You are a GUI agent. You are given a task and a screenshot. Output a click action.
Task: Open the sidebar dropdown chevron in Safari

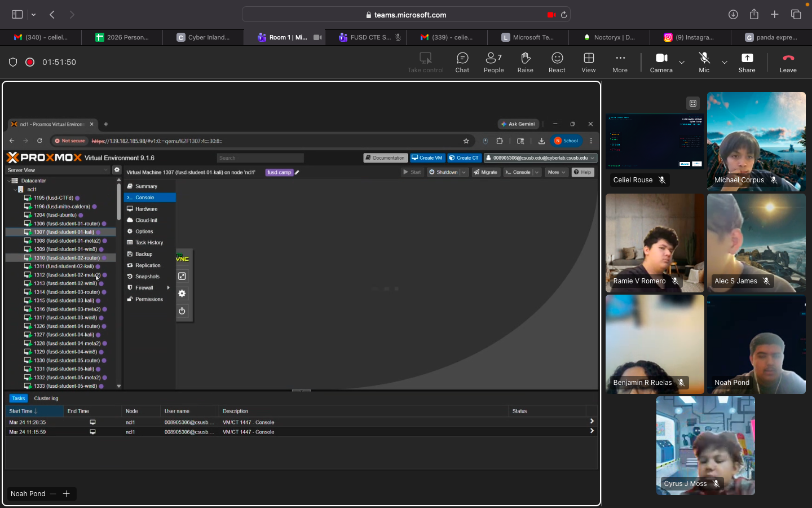(34, 15)
